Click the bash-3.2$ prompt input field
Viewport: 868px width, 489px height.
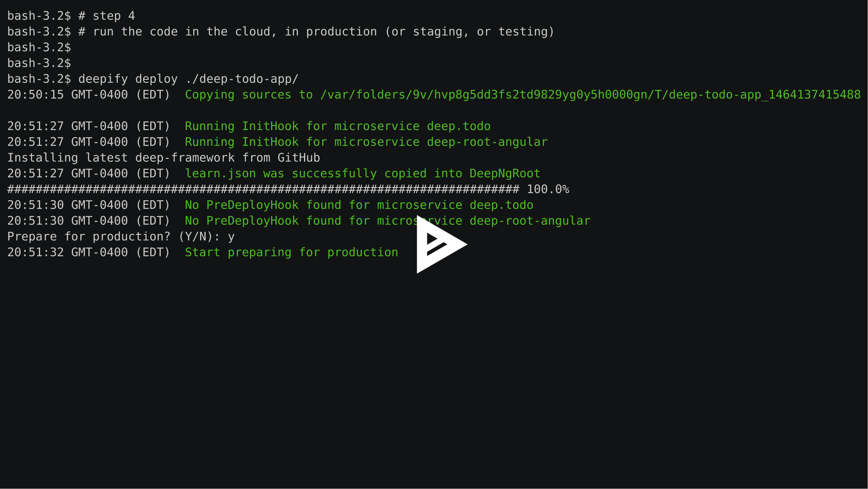click(x=71, y=62)
